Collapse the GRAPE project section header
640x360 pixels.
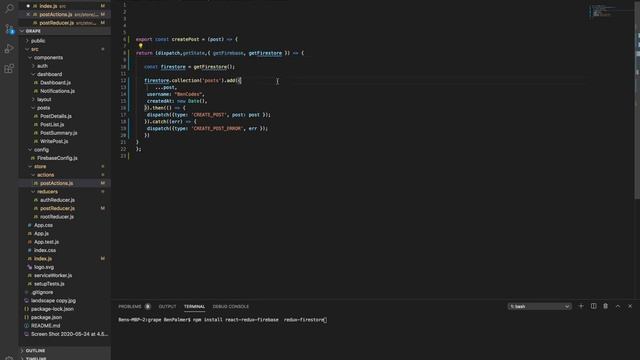pos(64,31)
